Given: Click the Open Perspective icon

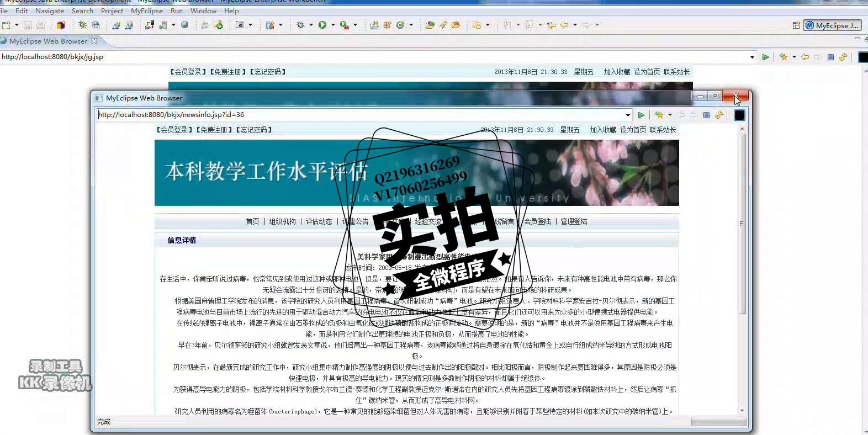Looking at the screenshot, I should pos(796,25).
